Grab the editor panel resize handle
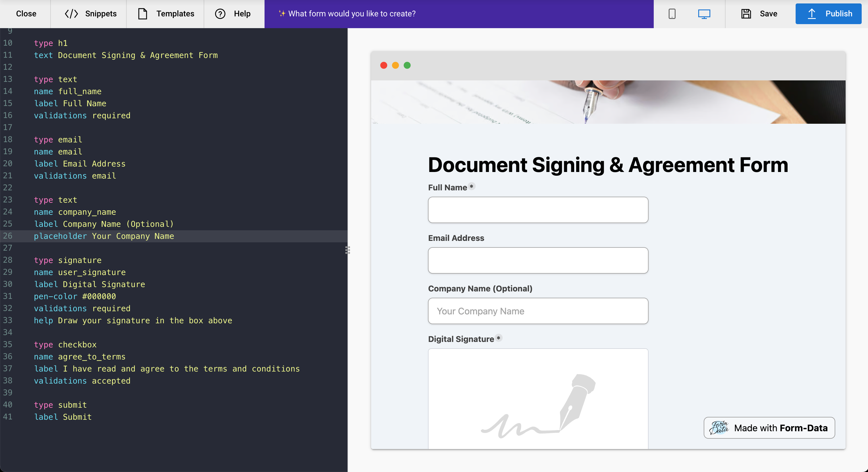 click(348, 250)
